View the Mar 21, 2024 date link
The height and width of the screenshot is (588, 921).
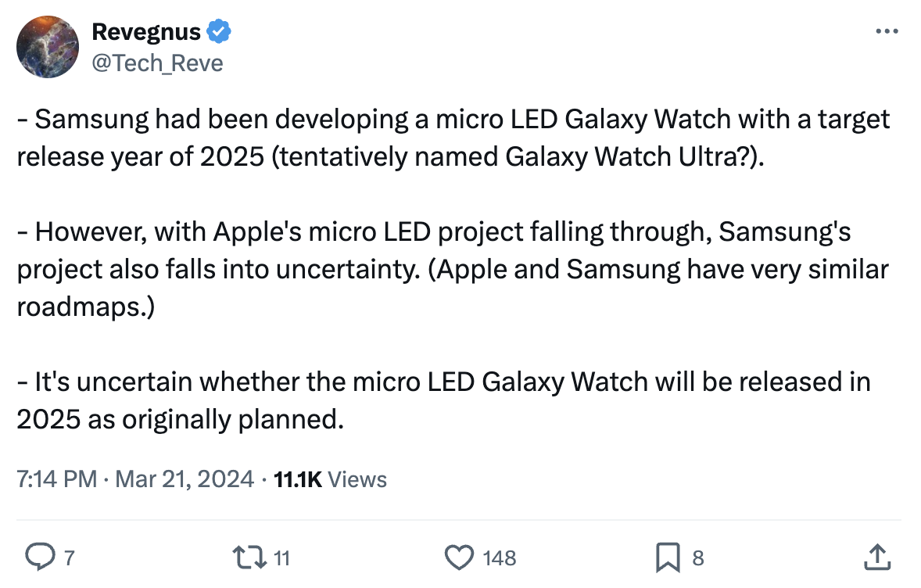[x=185, y=479]
